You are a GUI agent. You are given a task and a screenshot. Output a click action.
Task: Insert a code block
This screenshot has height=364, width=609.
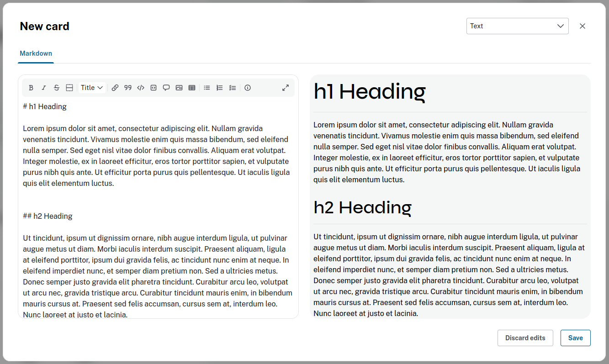click(x=154, y=88)
